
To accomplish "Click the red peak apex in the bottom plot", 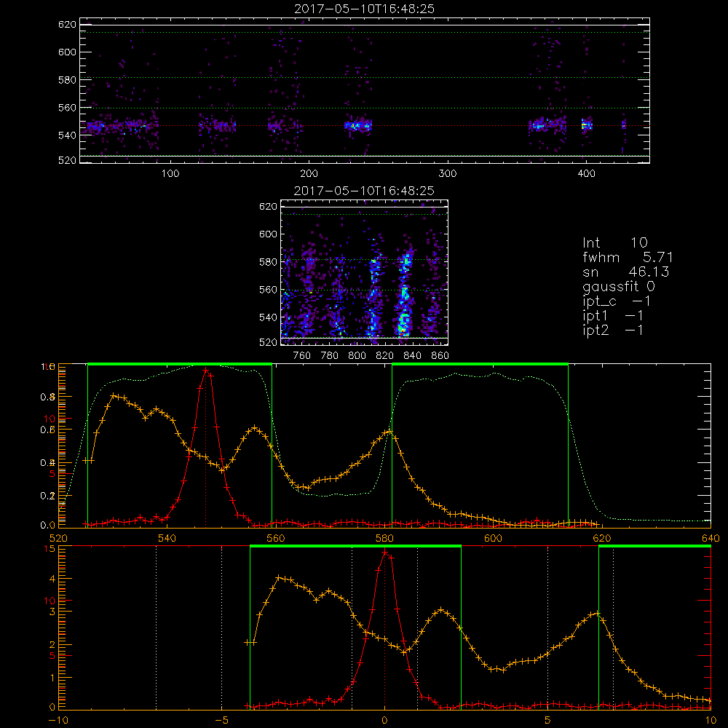I will point(385,552).
